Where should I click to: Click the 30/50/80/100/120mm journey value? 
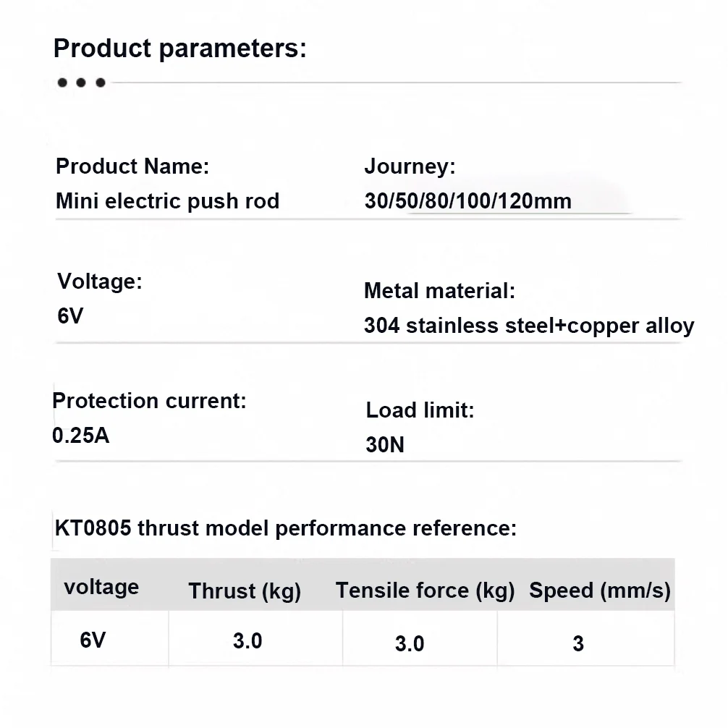coord(468,201)
